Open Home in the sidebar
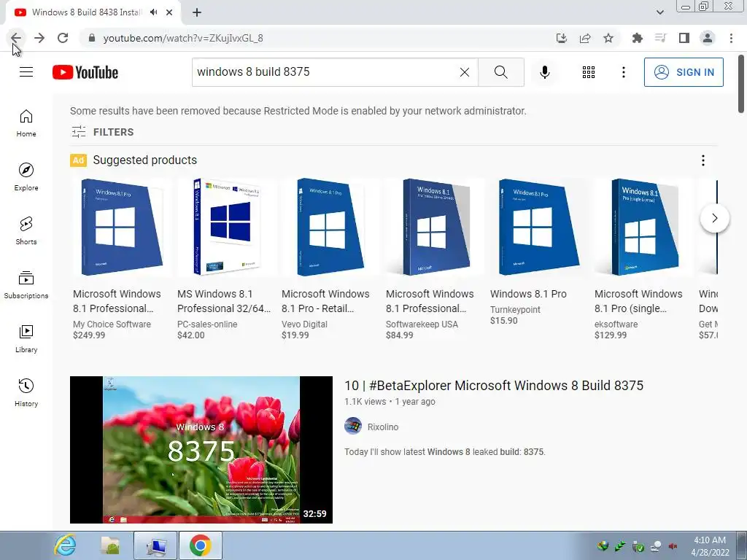 (26, 123)
